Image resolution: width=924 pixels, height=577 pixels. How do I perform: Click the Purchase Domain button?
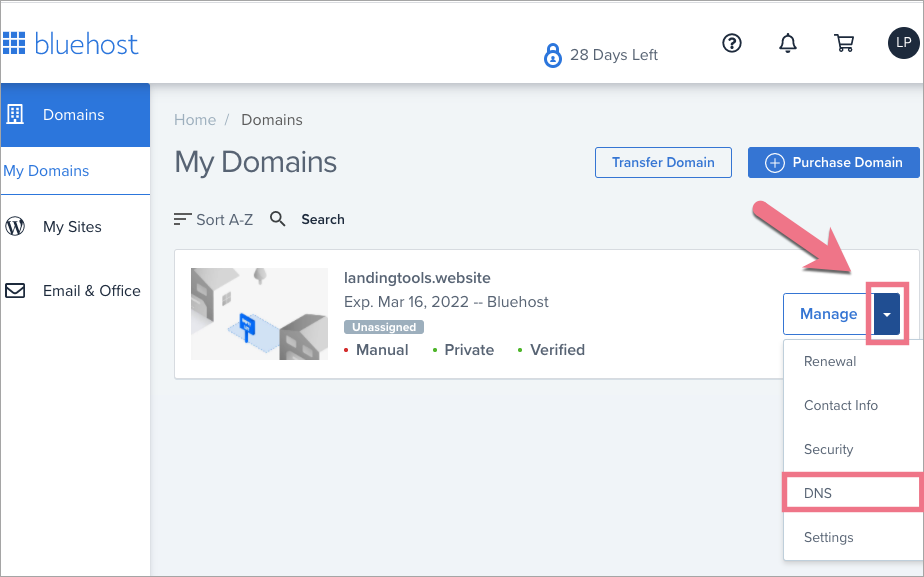(832, 162)
